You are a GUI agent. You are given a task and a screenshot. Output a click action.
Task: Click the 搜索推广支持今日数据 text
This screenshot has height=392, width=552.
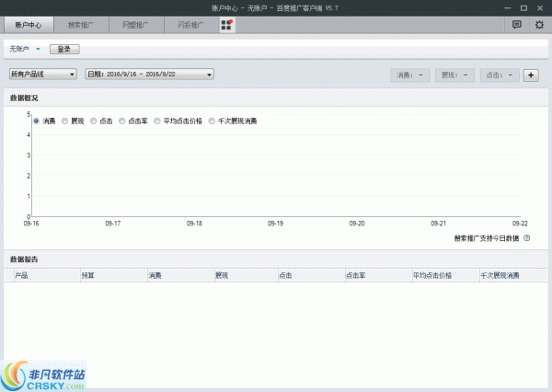(x=487, y=238)
